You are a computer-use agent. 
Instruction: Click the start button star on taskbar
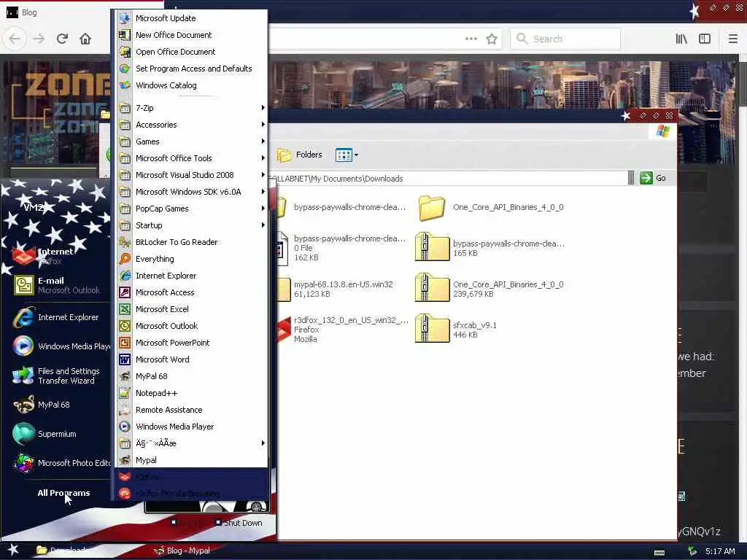click(13, 550)
